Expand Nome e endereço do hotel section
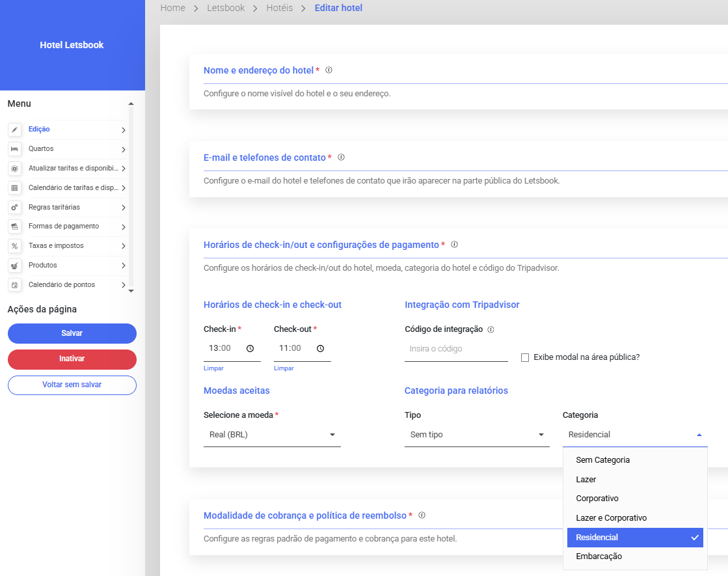This screenshot has width=728, height=576. coord(259,70)
